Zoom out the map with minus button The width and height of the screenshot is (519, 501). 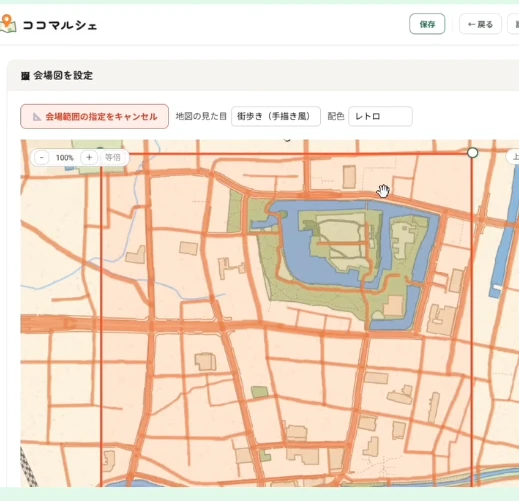pyautogui.click(x=42, y=157)
